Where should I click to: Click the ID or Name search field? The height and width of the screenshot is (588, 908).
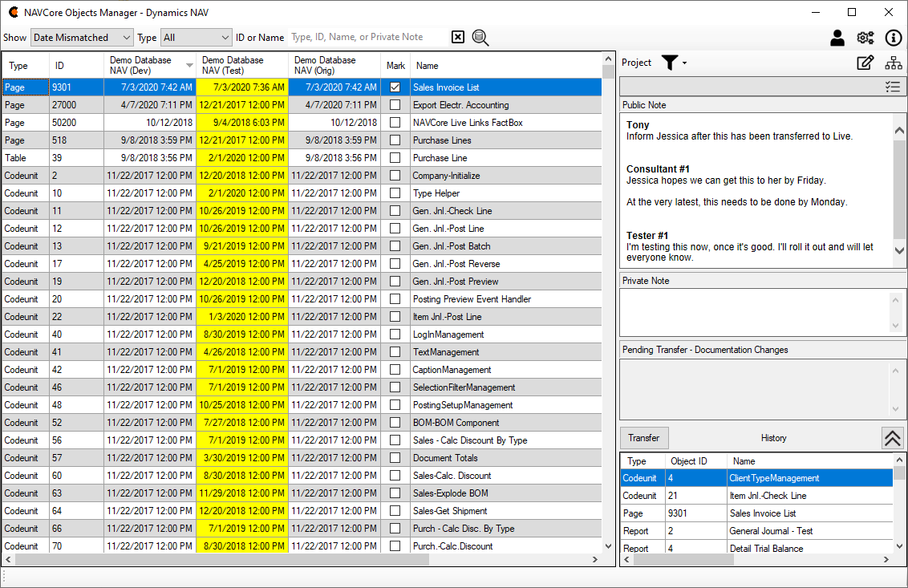click(366, 37)
